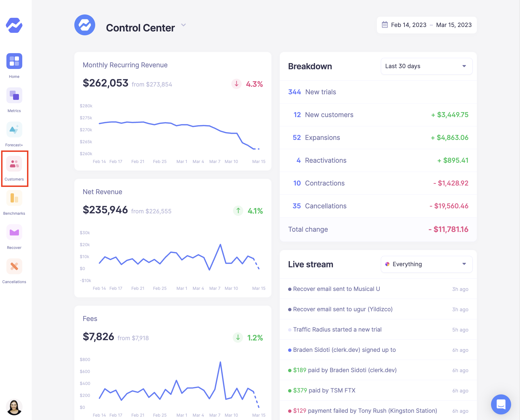Click the Net Revenue heading
The width and height of the screenshot is (520, 420).
102,192
